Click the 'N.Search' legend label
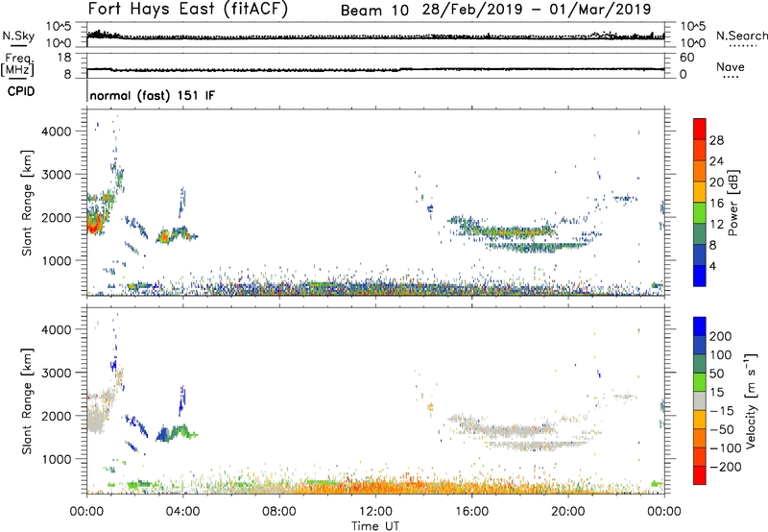Screen dimensions: 768x532 pos(742,36)
